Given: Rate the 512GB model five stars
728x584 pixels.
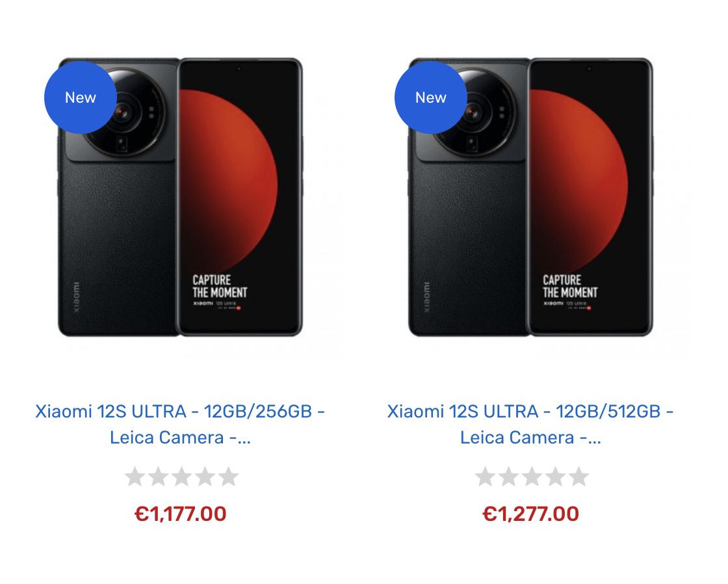Looking at the screenshot, I should (x=579, y=477).
